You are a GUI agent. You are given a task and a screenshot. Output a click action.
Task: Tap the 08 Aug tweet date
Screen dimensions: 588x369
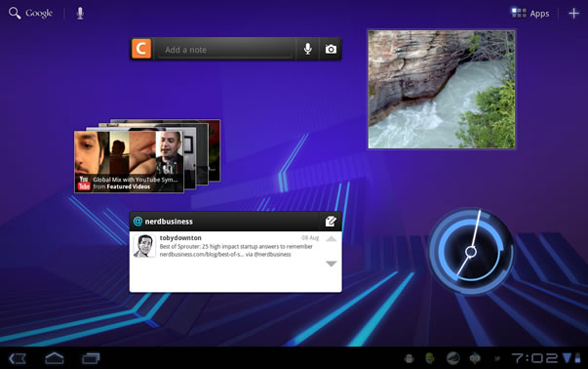(x=310, y=237)
